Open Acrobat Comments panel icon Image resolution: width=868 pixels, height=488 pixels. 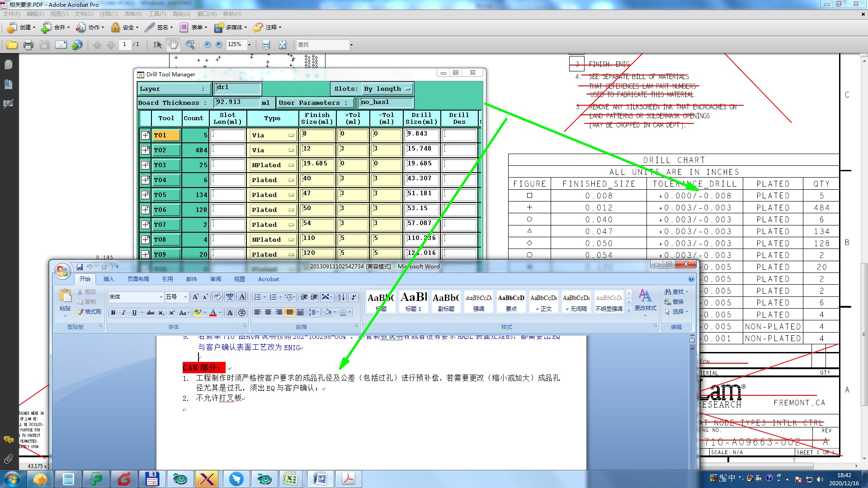tap(8, 440)
